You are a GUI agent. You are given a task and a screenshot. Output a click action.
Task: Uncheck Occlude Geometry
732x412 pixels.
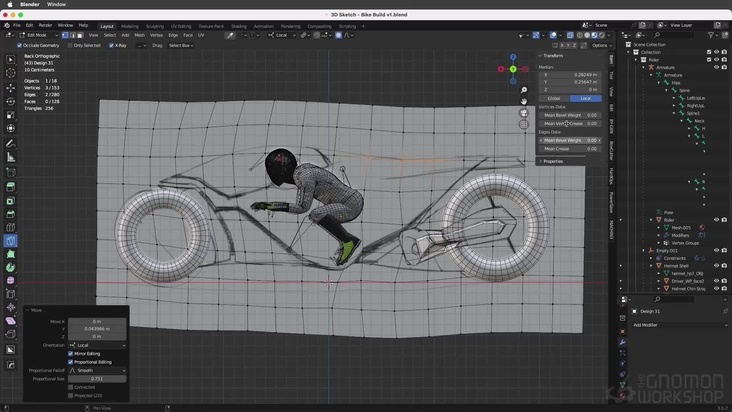[x=19, y=45]
